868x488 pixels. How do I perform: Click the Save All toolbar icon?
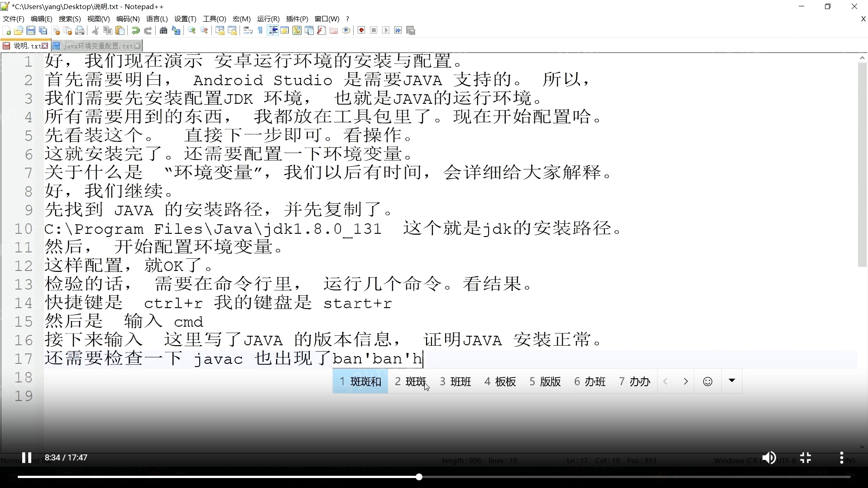(x=43, y=30)
